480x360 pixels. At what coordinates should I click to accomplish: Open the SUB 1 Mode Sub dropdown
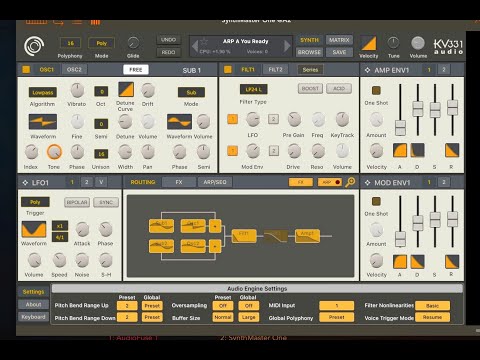tap(191, 92)
